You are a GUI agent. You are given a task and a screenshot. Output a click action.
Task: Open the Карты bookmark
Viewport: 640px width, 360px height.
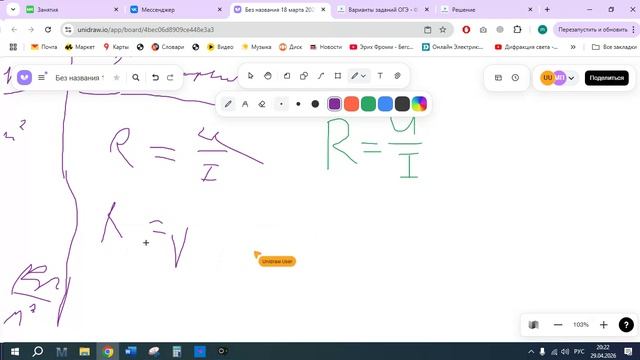click(116, 47)
